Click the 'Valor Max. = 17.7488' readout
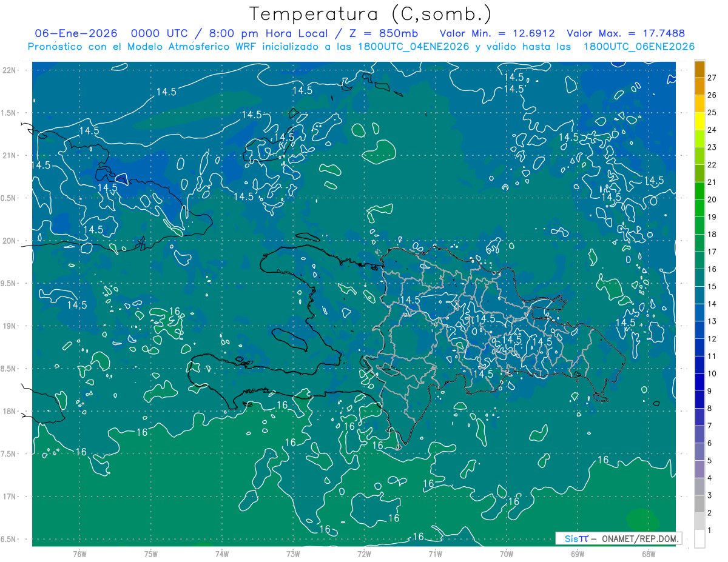Viewport: 728px width, 562px height. click(x=626, y=33)
